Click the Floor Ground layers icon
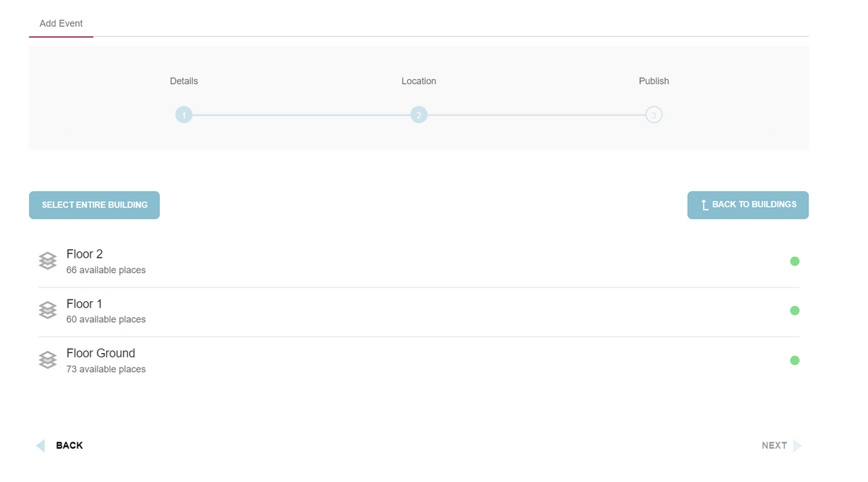 click(48, 360)
